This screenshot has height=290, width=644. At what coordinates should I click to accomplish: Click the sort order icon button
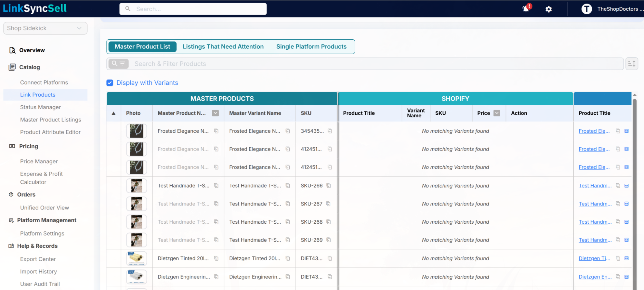[632, 63]
